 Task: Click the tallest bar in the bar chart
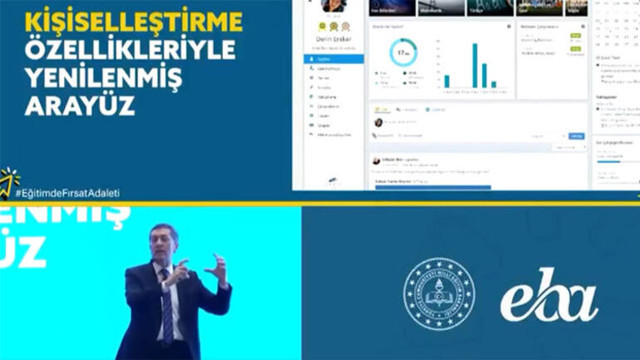pyautogui.click(x=475, y=65)
